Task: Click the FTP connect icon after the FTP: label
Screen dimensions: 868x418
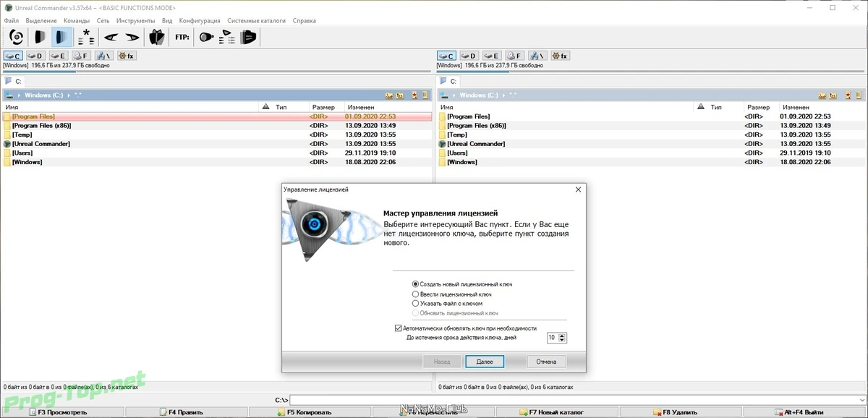Action: point(208,37)
